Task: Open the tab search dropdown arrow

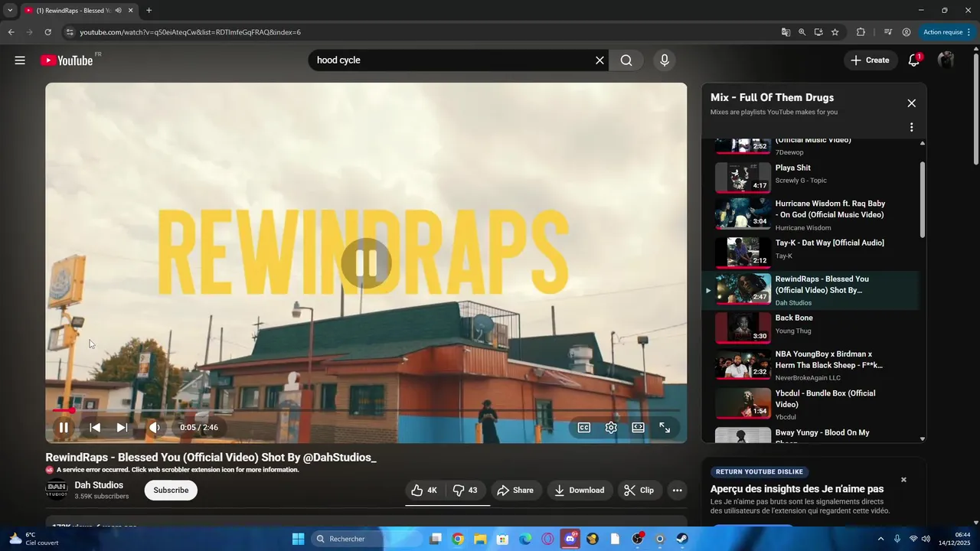Action: [10, 11]
